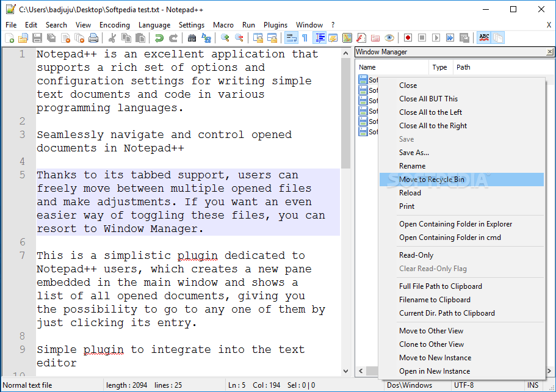This screenshot has height=392, width=556.
Task: Click the Zoom In magnifier icon
Action: click(225, 38)
